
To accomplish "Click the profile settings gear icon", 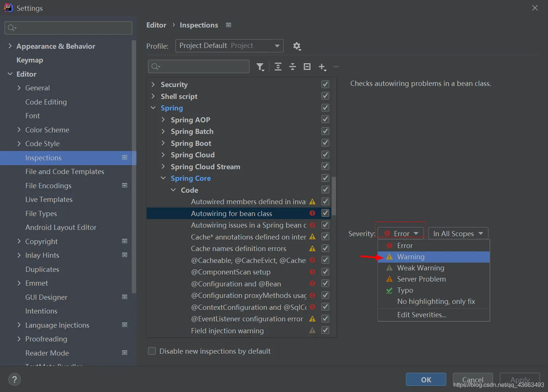I will click(x=297, y=46).
